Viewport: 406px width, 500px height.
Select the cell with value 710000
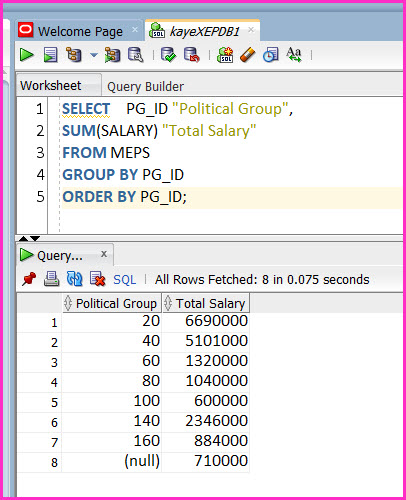[206, 461]
